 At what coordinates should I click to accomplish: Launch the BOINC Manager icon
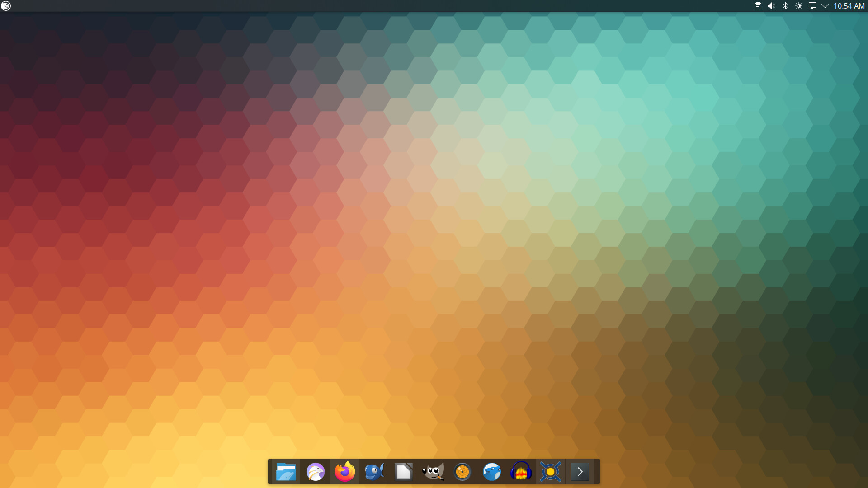click(x=550, y=472)
